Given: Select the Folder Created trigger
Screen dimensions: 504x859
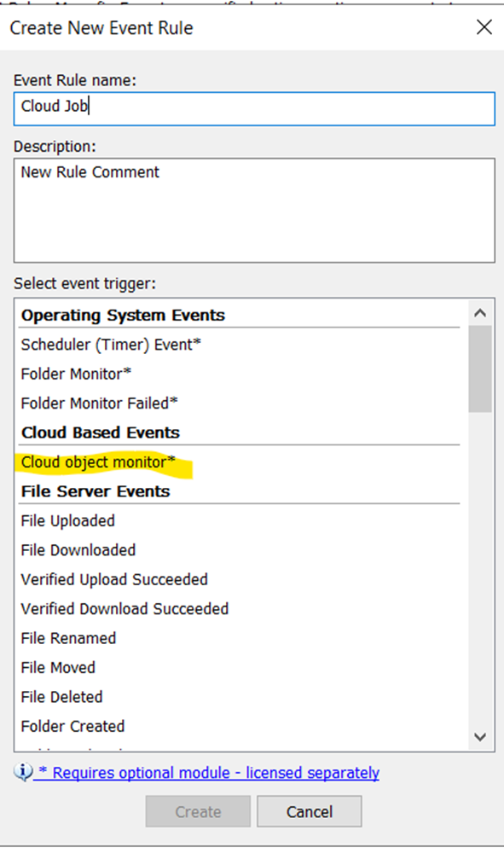Looking at the screenshot, I should pyautogui.click(x=72, y=726).
